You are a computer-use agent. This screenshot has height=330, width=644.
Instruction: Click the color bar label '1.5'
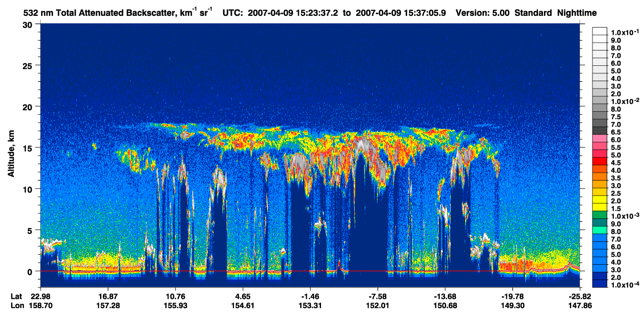616,209
